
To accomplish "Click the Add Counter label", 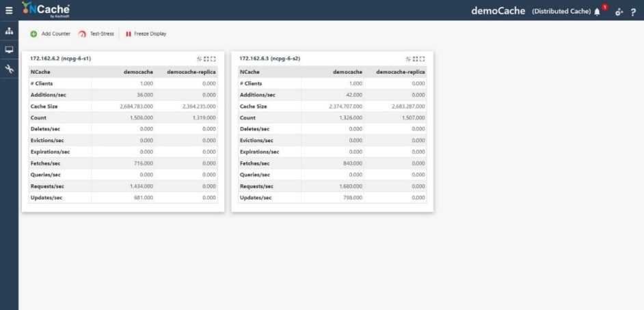I will click(x=56, y=34).
